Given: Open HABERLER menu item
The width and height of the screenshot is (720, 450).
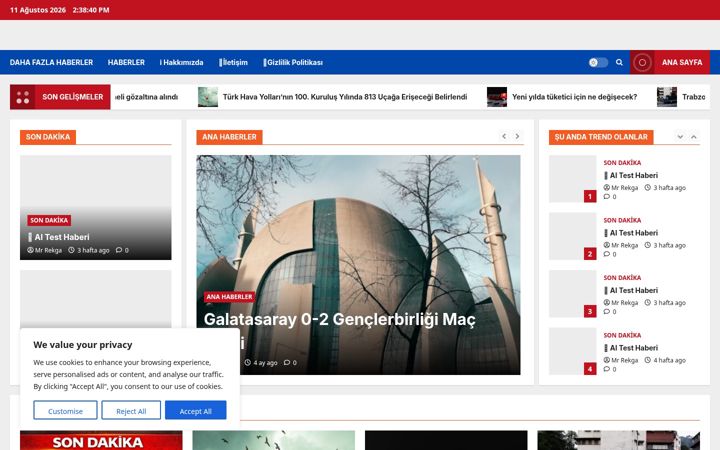Looking at the screenshot, I should (x=126, y=62).
